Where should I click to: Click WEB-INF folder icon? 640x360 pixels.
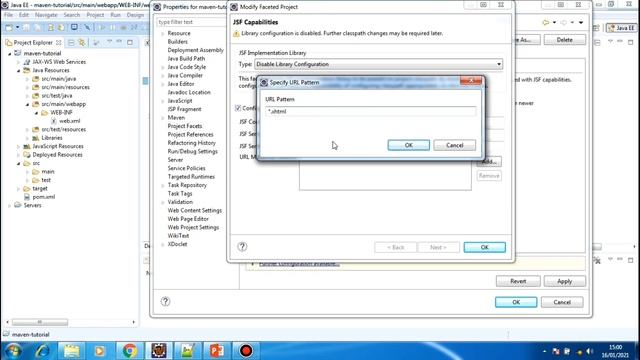[44, 113]
